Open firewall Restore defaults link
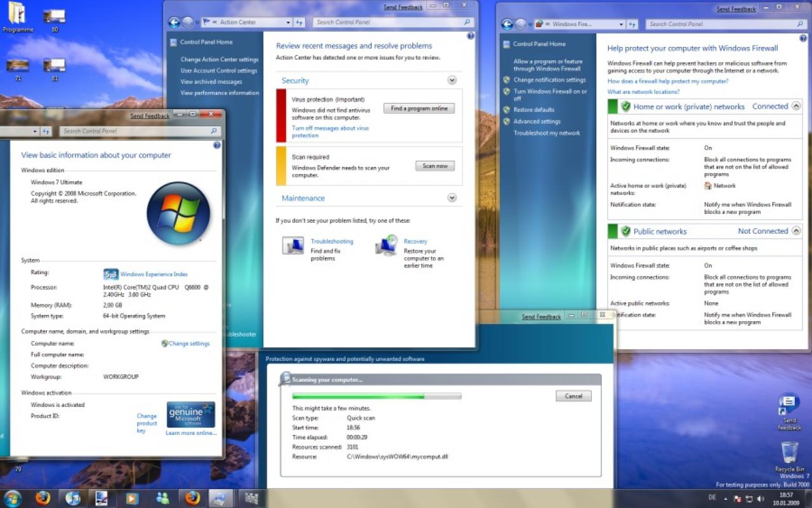This screenshot has height=508, width=812. pyautogui.click(x=534, y=110)
